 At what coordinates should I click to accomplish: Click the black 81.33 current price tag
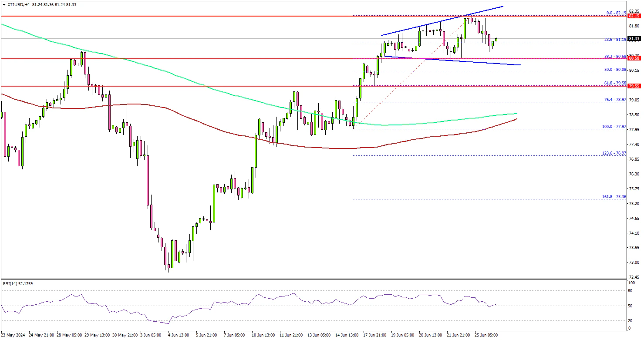pos(634,39)
